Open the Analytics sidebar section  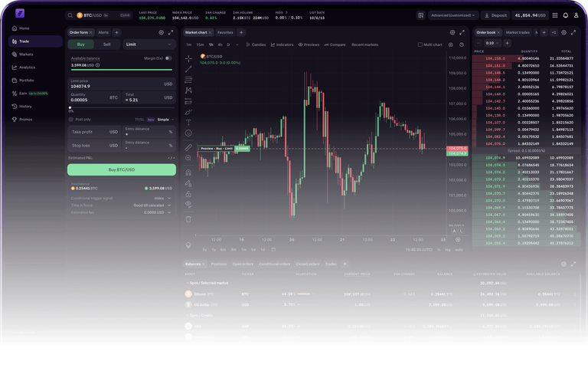(23, 67)
